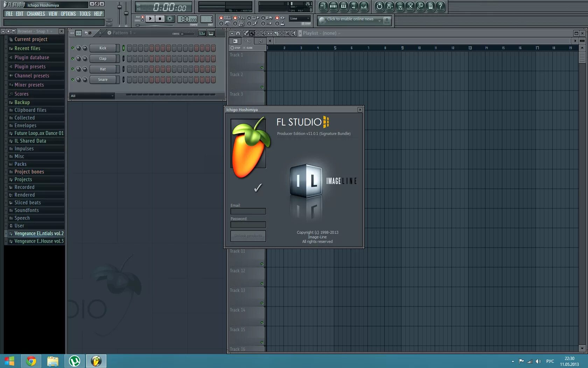Open the Playlist (none) title dropdown
Screen dimensions: 588x368
point(321,33)
